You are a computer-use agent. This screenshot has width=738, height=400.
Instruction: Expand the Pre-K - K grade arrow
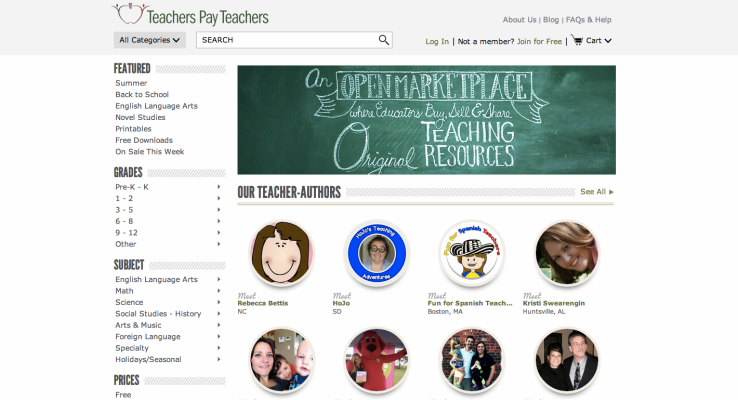(219, 187)
